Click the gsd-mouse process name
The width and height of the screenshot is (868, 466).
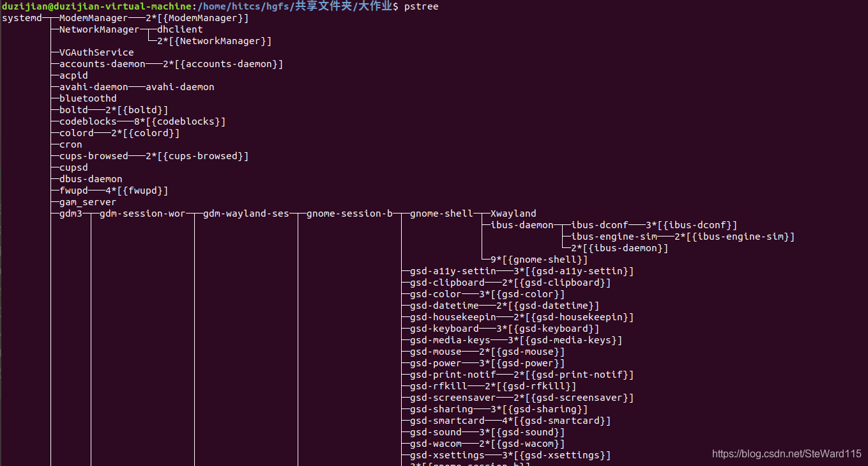point(436,352)
